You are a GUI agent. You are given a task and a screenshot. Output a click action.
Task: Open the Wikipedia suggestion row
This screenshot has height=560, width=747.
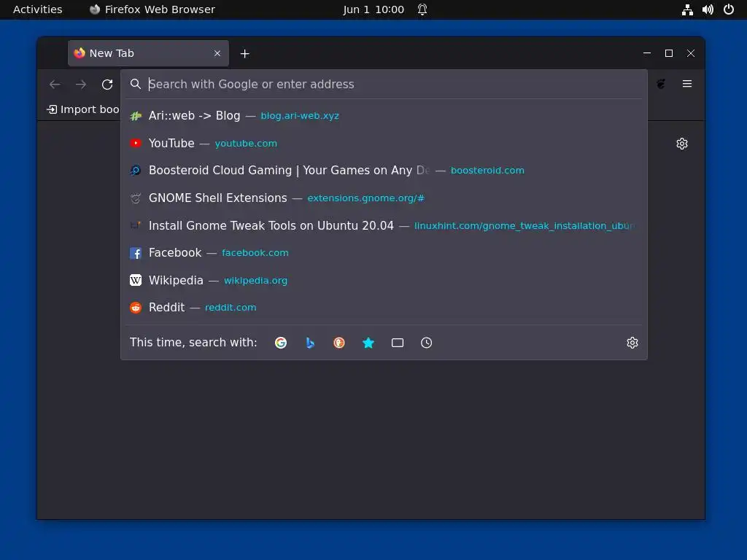click(384, 280)
